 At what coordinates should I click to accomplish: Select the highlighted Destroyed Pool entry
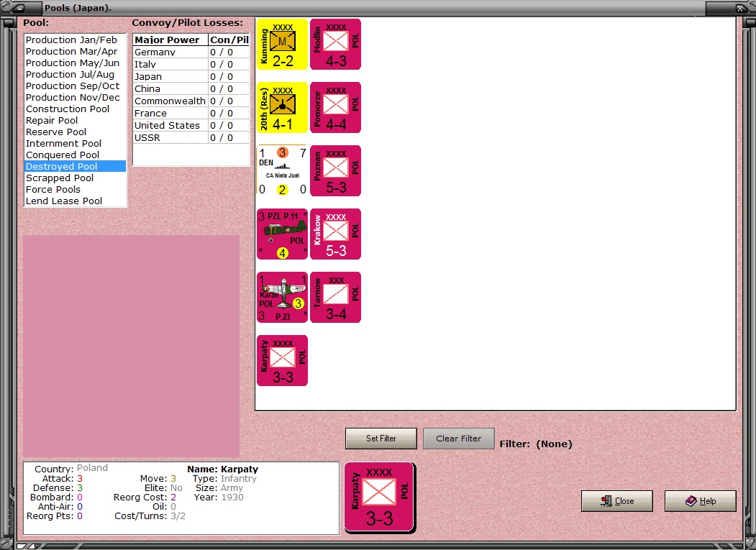tap(76, 166)
